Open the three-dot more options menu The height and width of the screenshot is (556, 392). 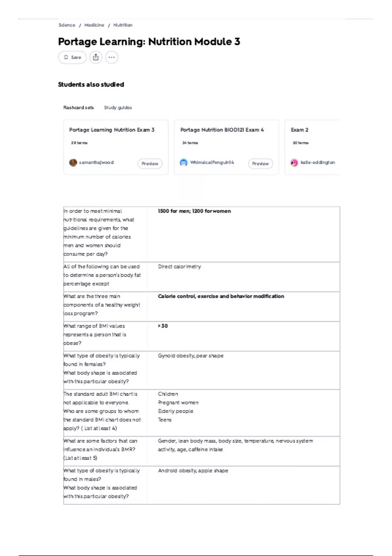click(111, 57)
